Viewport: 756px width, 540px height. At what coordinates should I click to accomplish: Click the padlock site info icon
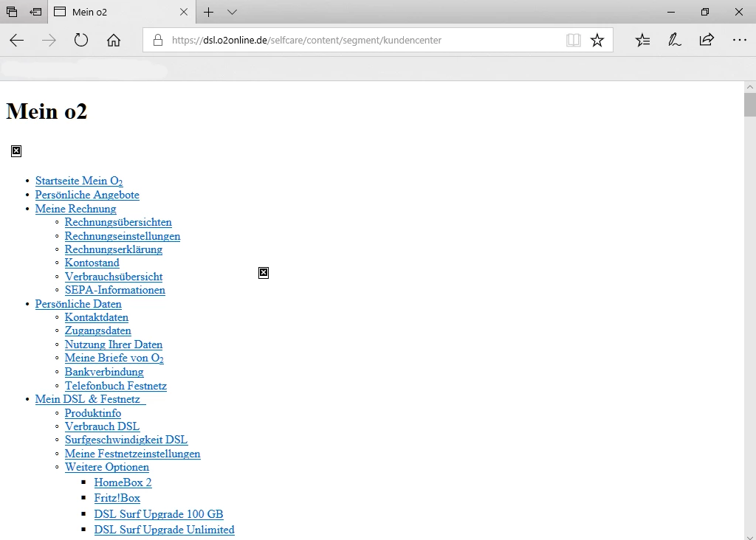point(158,40)
